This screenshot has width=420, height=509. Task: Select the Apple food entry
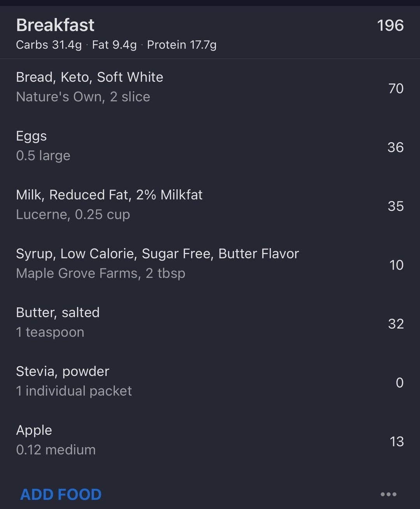[x=210, y=441]
